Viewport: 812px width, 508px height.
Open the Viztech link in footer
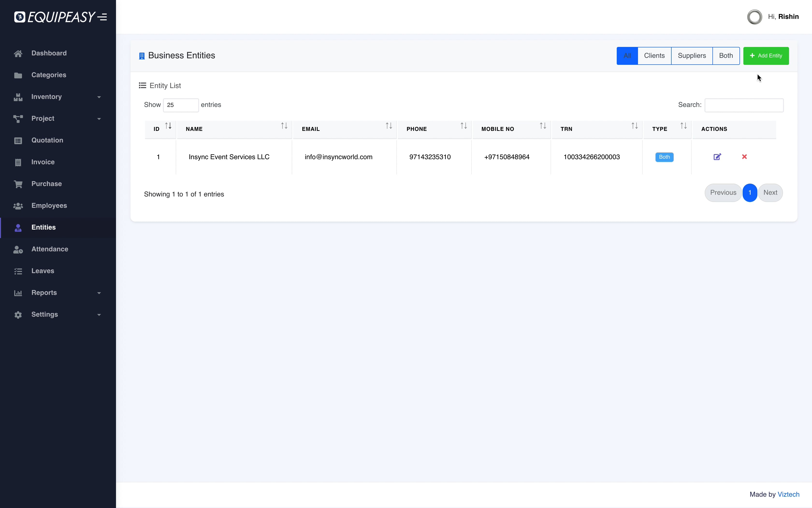[788, 494]
